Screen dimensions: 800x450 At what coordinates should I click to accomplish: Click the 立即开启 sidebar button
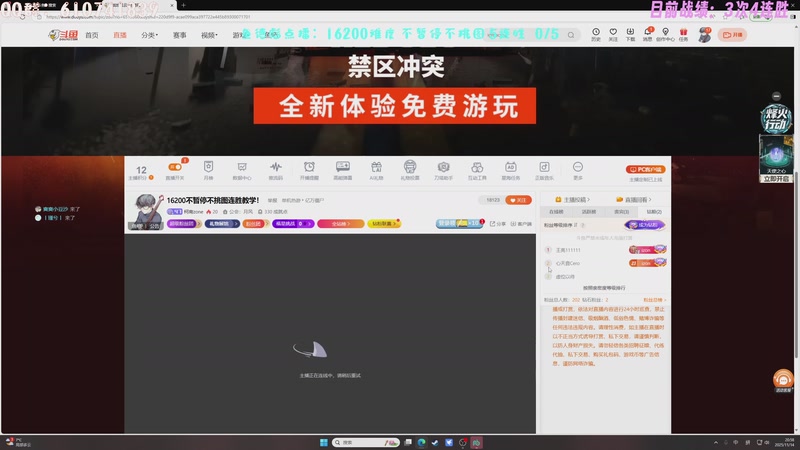(x=776, y=179)
